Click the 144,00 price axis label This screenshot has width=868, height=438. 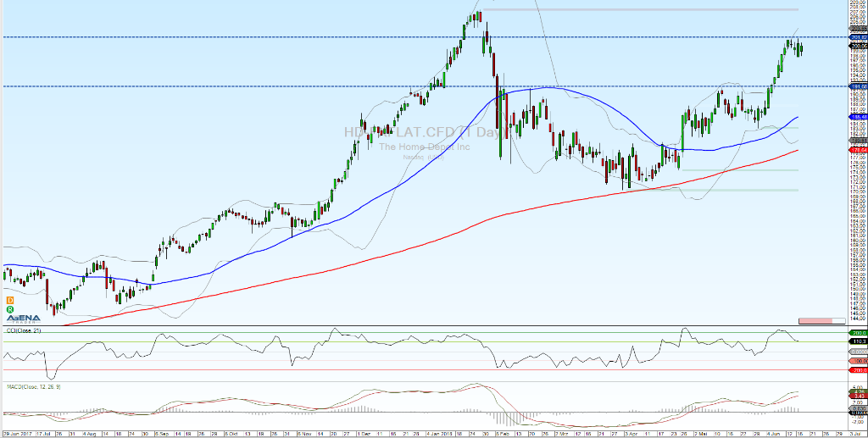[x=859, y=319]
